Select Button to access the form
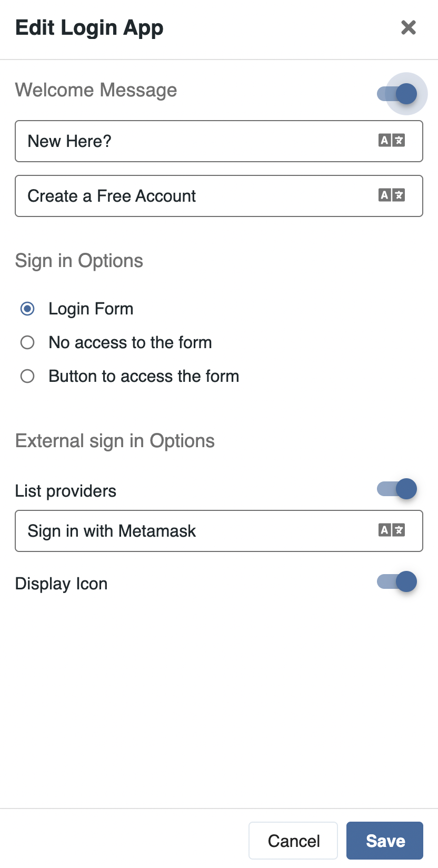Viewport: 438px width, 868px height. pyautogui.click(x=27, y=376)
